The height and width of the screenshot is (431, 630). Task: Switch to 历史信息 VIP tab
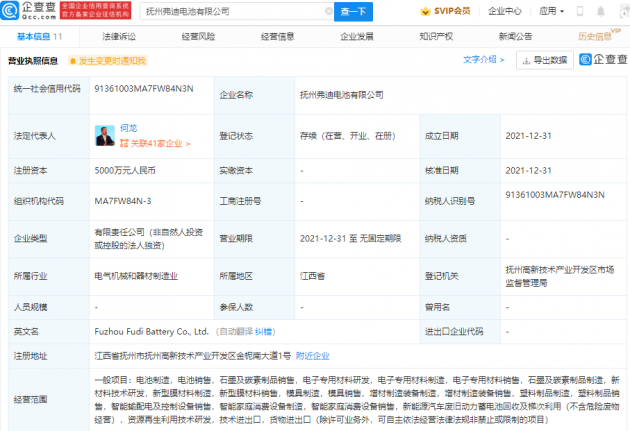(x=599, y=36)
